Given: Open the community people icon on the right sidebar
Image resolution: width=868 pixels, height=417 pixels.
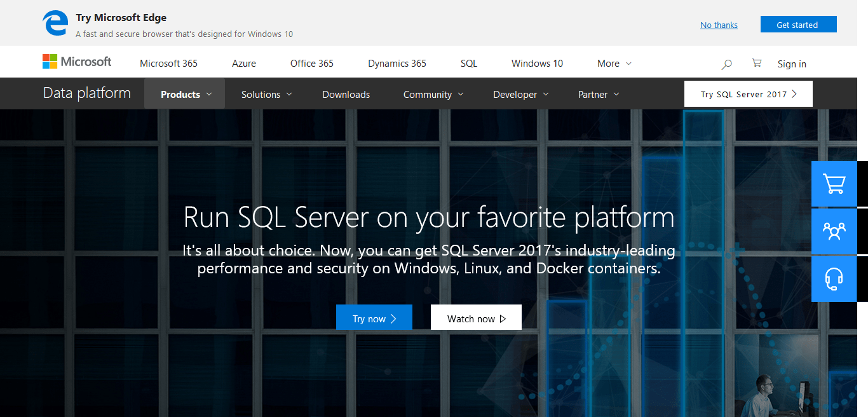Looking at the screenshot, I should (x=834, y=231).
